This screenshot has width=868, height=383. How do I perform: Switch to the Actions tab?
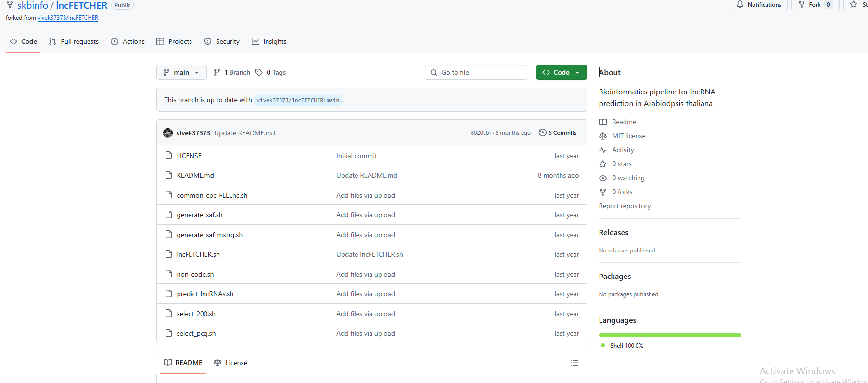pos(128,41)
